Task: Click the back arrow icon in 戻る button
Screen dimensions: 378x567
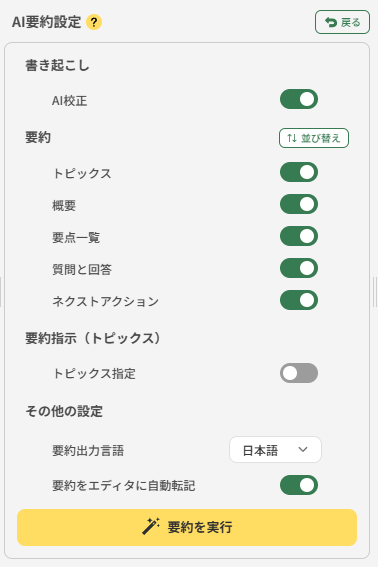Action: pyautogui.click(x=331, y=22)
